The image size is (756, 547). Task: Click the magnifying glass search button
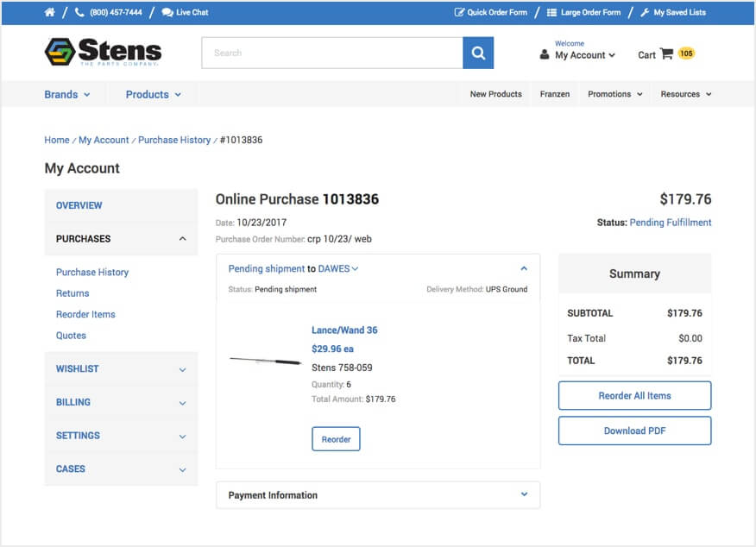point(478,53)
